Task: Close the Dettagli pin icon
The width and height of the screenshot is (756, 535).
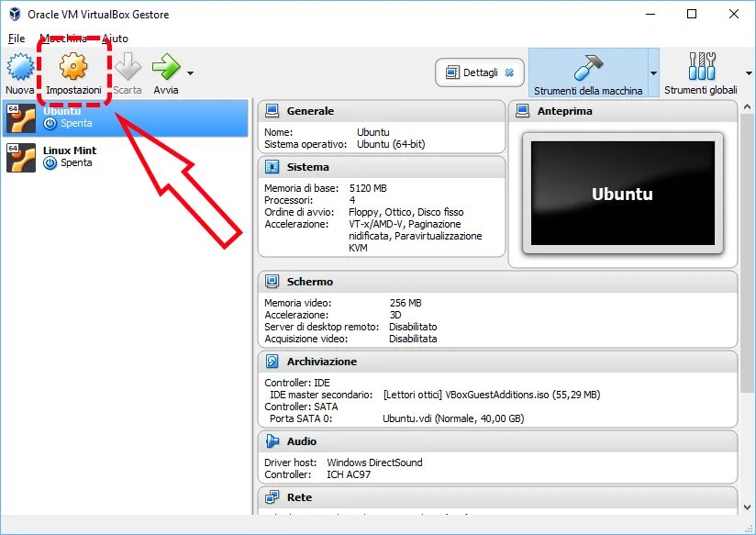Action: 509,72
